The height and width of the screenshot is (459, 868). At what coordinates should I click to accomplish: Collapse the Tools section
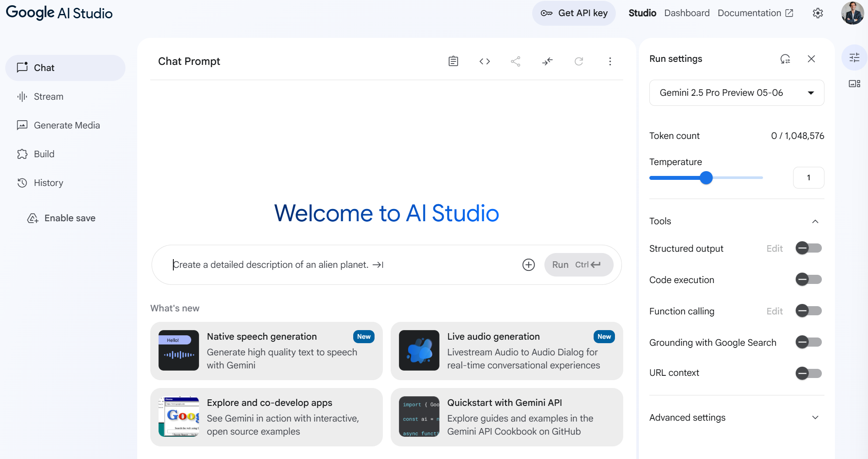[815, 221]
